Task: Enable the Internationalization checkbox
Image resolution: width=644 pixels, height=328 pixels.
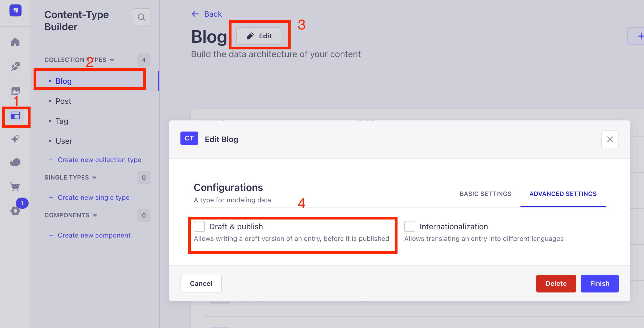Action: (410, 226)
